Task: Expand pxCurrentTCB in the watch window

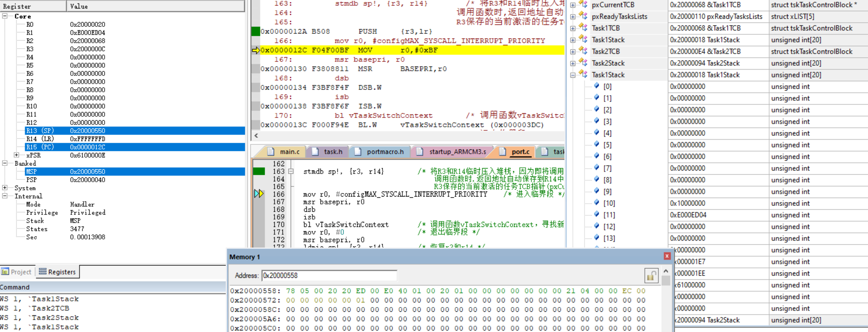Action: [573, 5]
